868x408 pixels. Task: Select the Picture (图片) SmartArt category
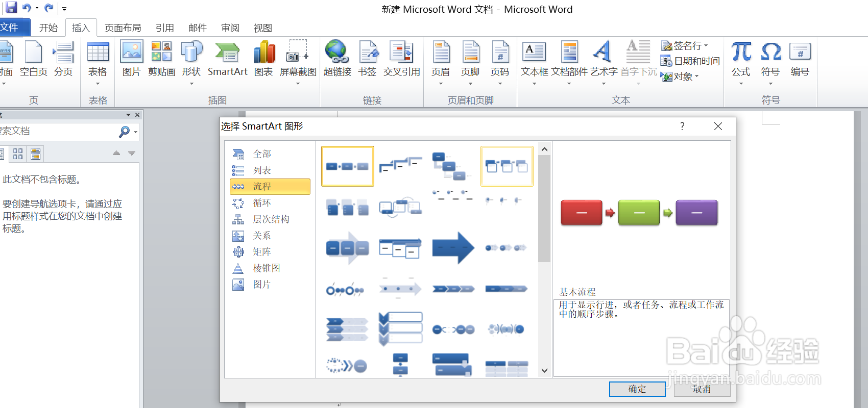(270, 285)
